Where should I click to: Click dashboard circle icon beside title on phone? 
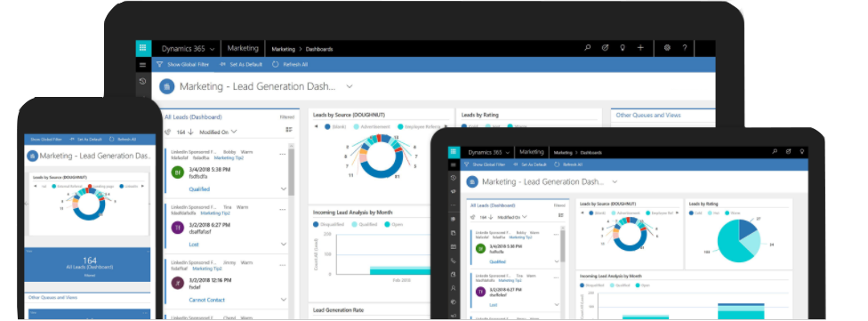(x=33, y=156)
